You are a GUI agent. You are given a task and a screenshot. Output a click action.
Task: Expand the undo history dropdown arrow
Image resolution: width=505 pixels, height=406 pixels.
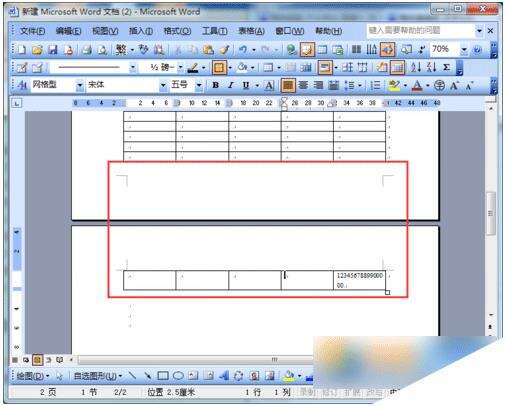tap(254, 50)
